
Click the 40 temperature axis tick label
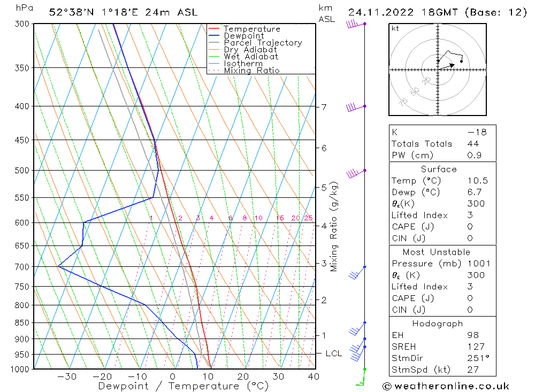pyautogui.click(x=314, y=376)
